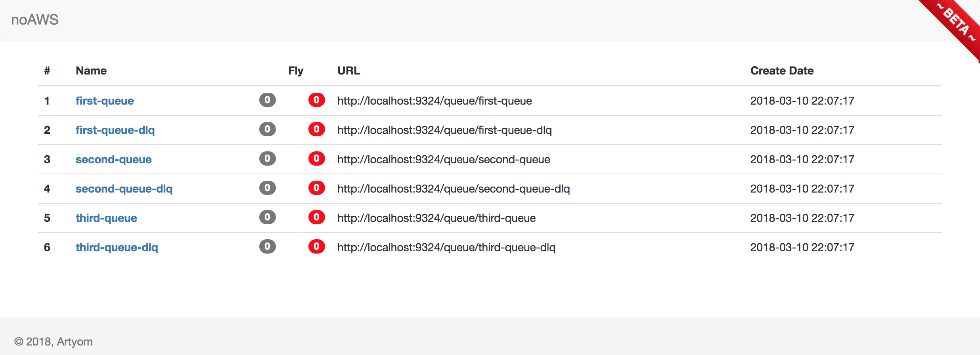This screenshot has width=980, height=355.
Task: Open the second-queue-dlq details
Action: pyautogui.click(x=124, y=189)
